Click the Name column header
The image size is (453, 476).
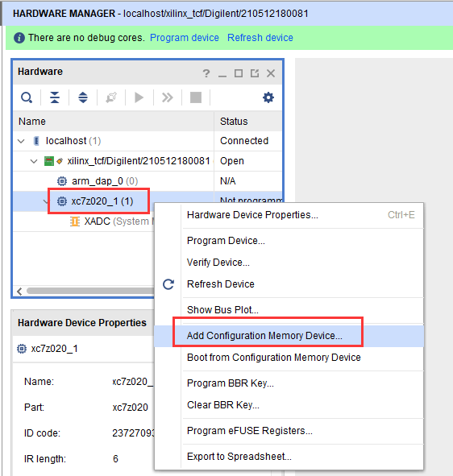[x=114, y=122]
